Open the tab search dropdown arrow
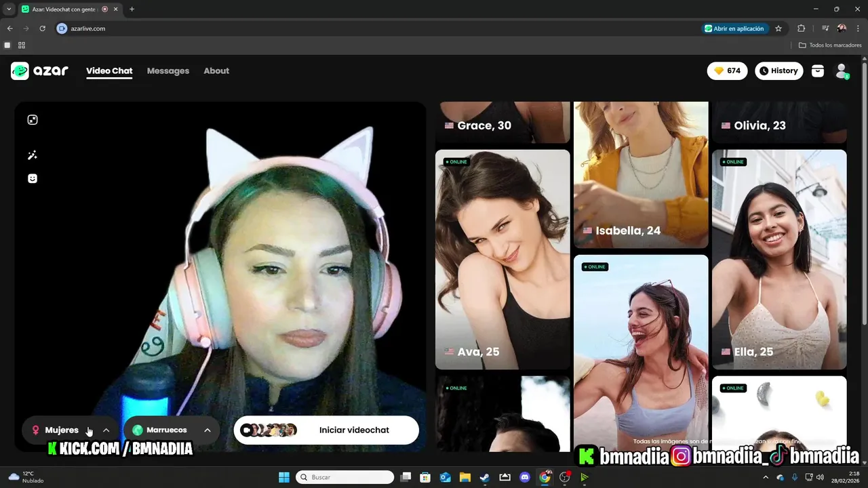Screen dimensions: 868x488 [9, 9]
